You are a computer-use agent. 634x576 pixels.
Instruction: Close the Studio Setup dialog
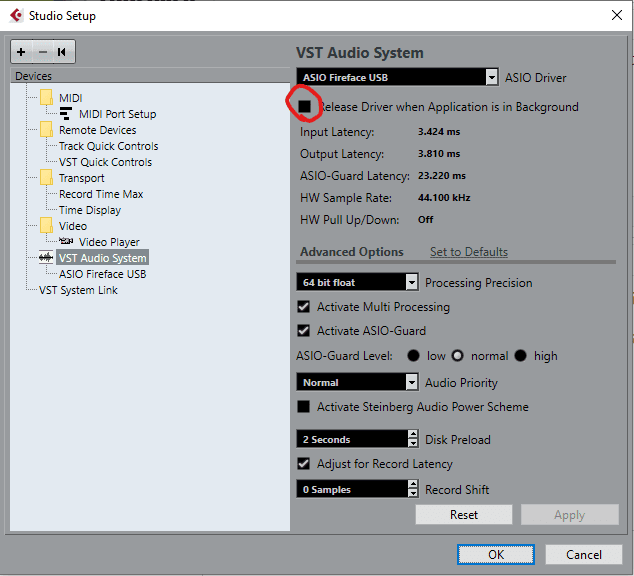tap(617, 15)
